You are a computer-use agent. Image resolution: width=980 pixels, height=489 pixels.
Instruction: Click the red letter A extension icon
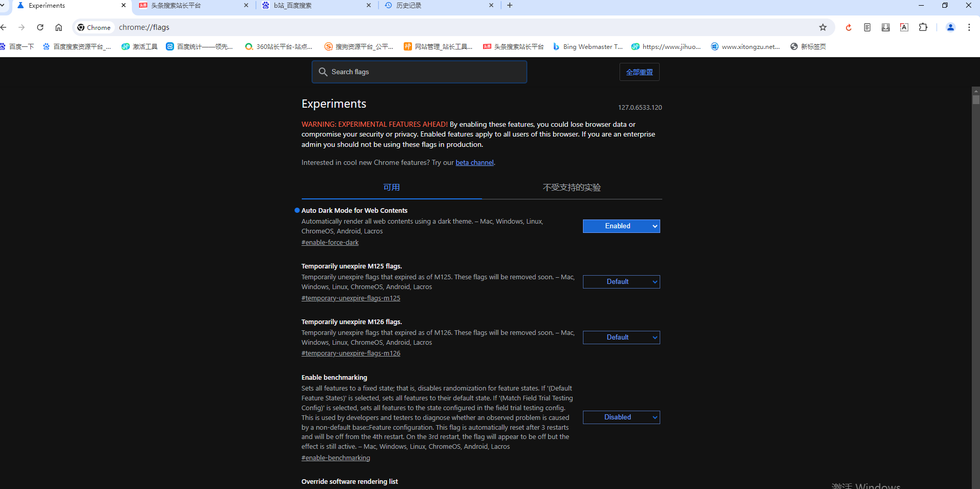coord(904,27)
